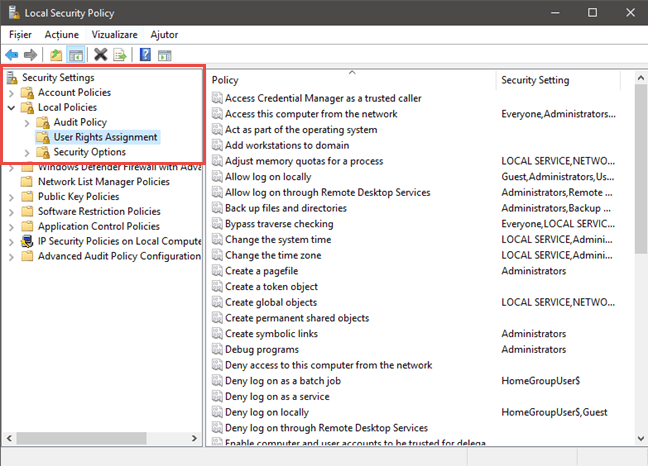Collapse the Local Policies node
Screen dimensions: 648x466
pos(12,108)
